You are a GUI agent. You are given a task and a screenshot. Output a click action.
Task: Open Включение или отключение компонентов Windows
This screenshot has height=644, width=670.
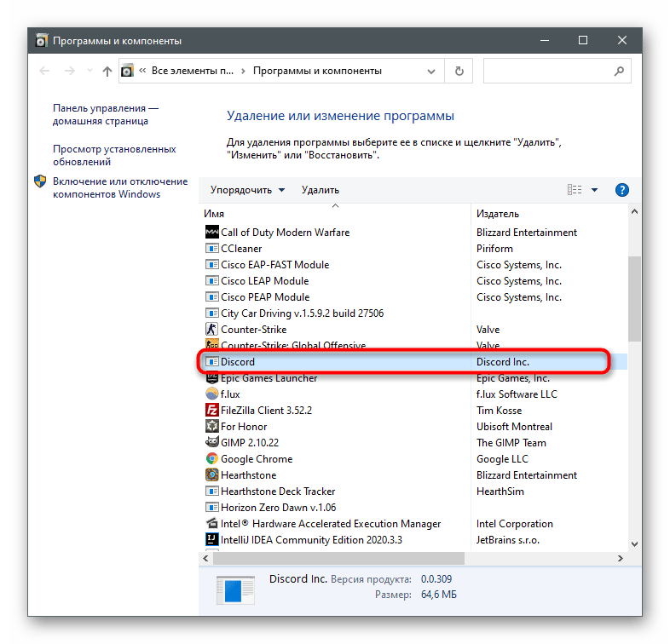tap(120, 187)
